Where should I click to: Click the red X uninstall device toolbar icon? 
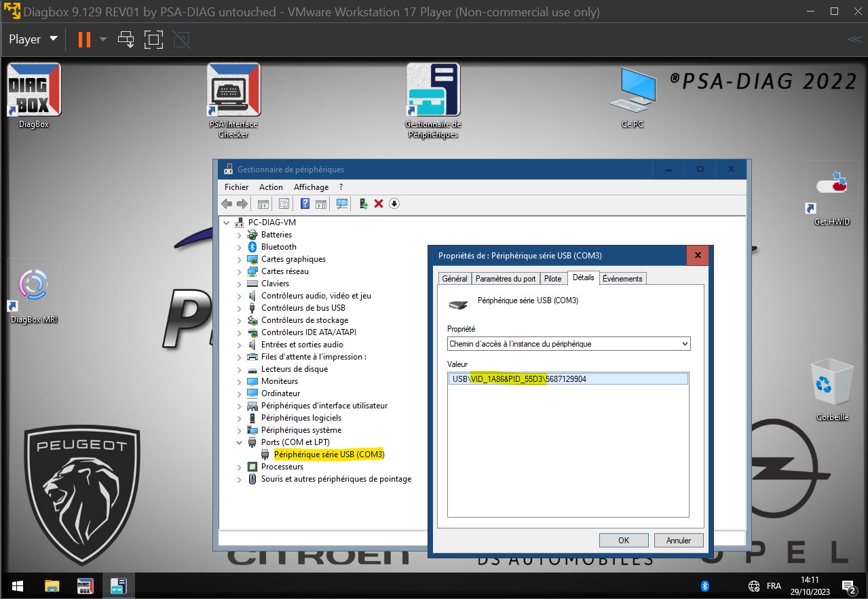point(379,204)
